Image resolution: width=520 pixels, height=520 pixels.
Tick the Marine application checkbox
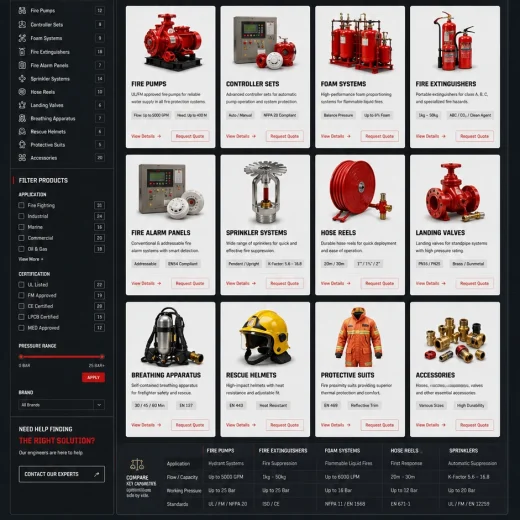pyautogui.click(x=21, y=227)
